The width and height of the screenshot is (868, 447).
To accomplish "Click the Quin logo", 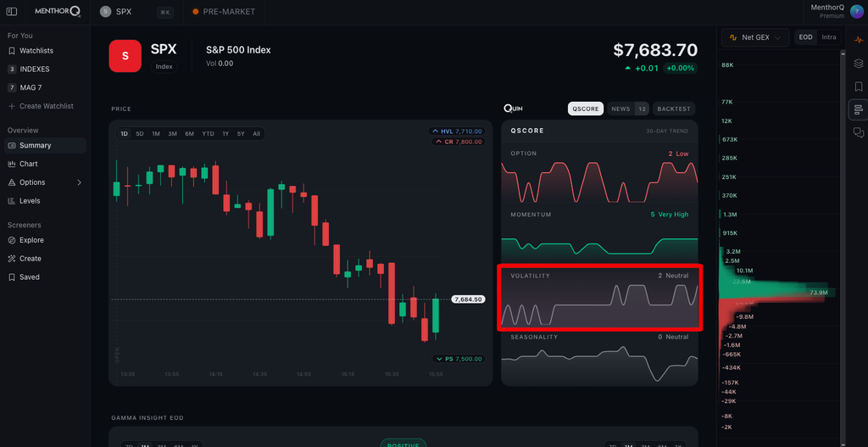I will pyautogui.click(x=513, y=109).
